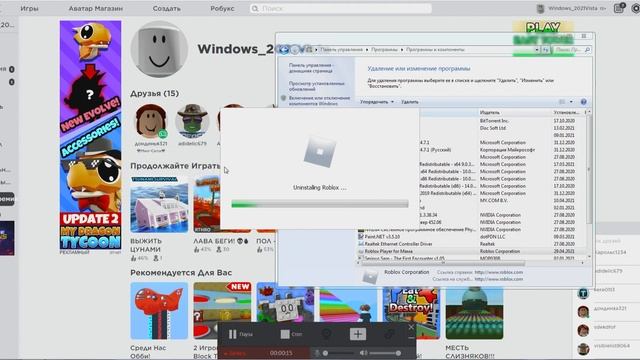640x360 pixels.
Task: Sort by the "Установле..." column header
Action: coord(568,112)
